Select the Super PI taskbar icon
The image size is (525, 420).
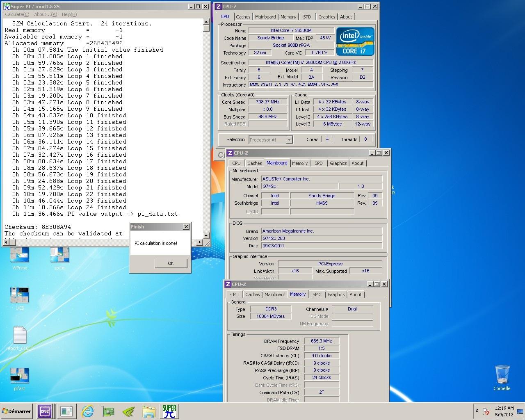[x=169, y=411]
